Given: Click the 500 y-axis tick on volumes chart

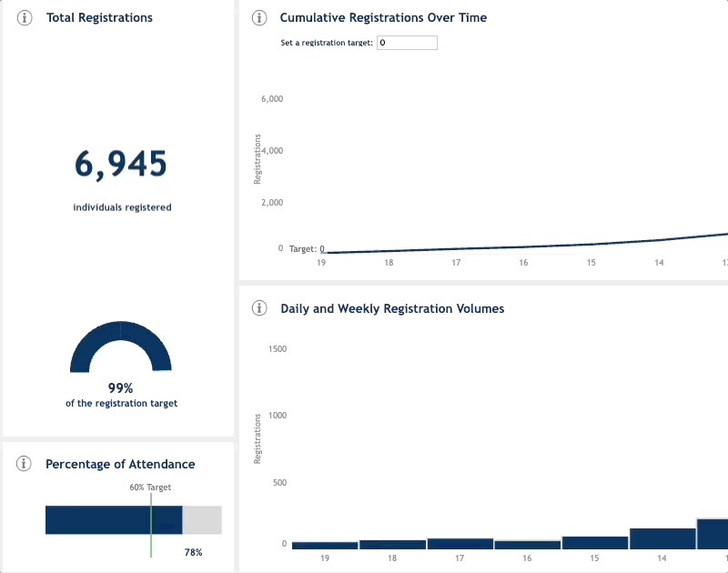Looking at the screenshot, I should (x=280, y=483).
